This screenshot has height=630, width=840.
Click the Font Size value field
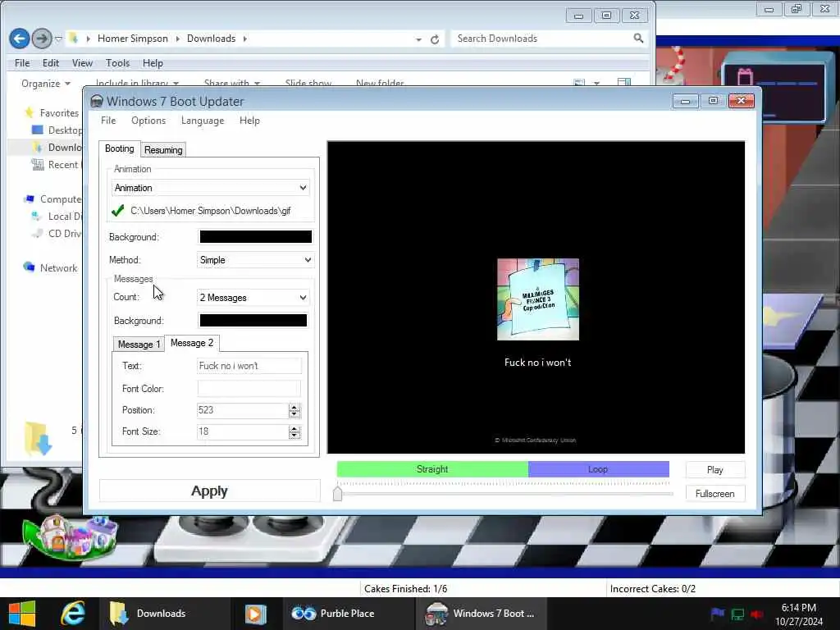(x=243, y=431)
